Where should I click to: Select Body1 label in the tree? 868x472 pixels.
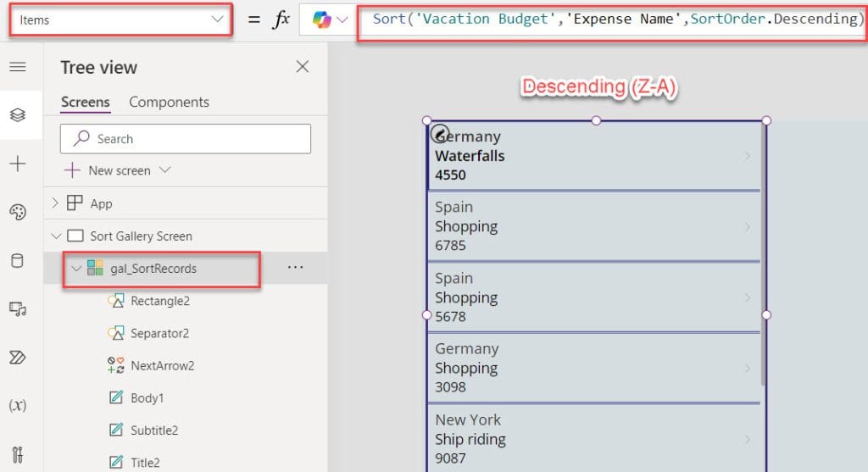[147, 397]
